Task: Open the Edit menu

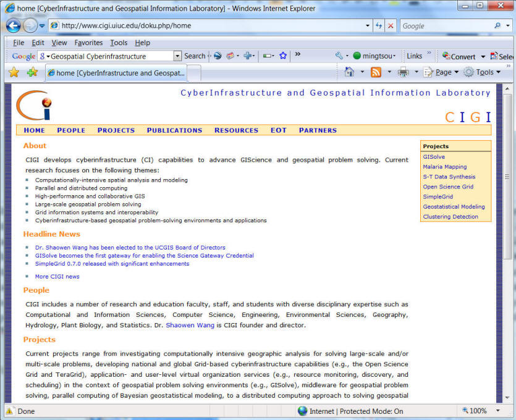Action: coord(38,43)
